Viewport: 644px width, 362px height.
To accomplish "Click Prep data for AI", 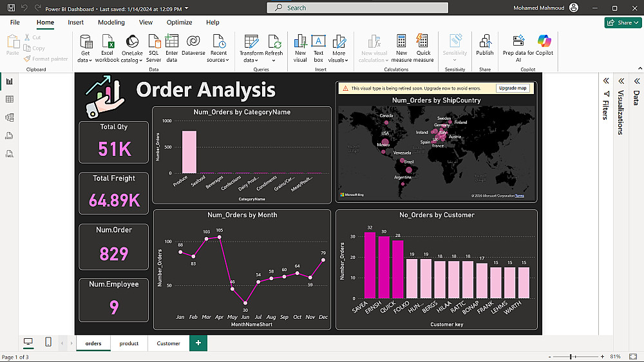I will pyautogui.click(x=518, y=48).
